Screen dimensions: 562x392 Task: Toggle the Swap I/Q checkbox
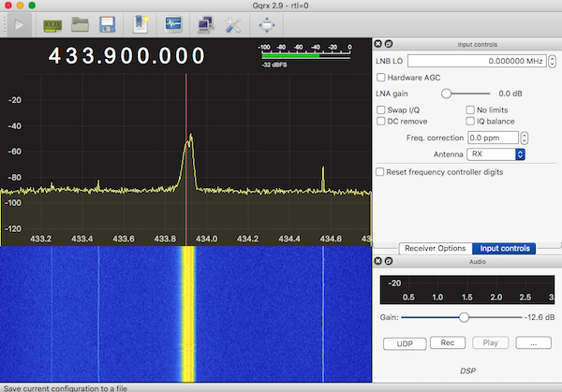(x=380, y=109)
